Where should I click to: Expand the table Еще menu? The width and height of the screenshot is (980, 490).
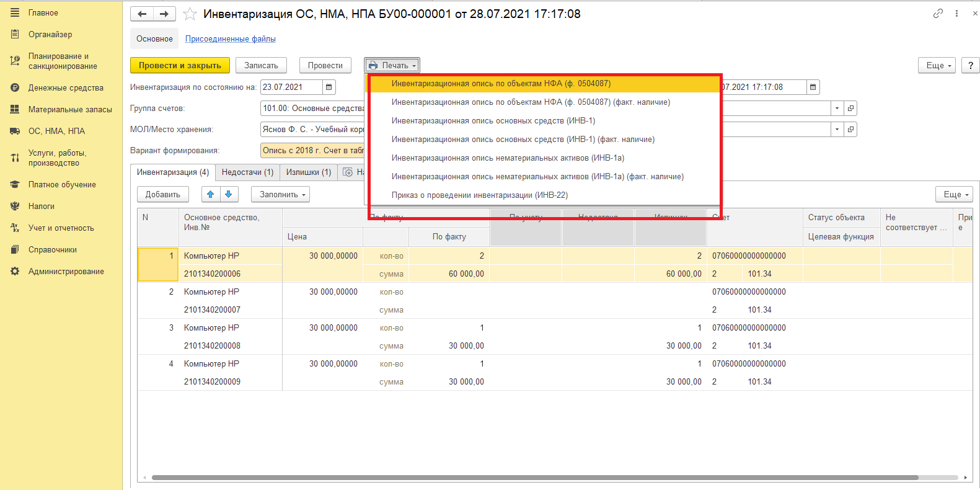click(955, 194)
